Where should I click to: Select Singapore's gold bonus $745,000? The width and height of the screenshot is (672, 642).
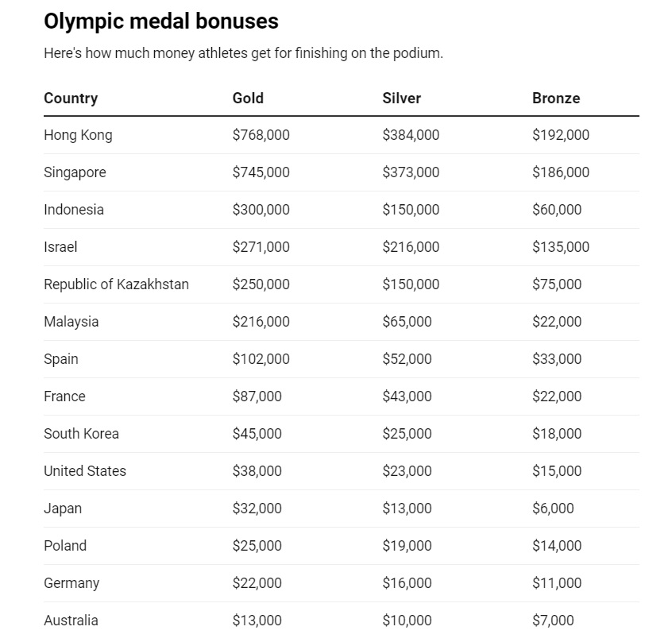coord(261,172)
